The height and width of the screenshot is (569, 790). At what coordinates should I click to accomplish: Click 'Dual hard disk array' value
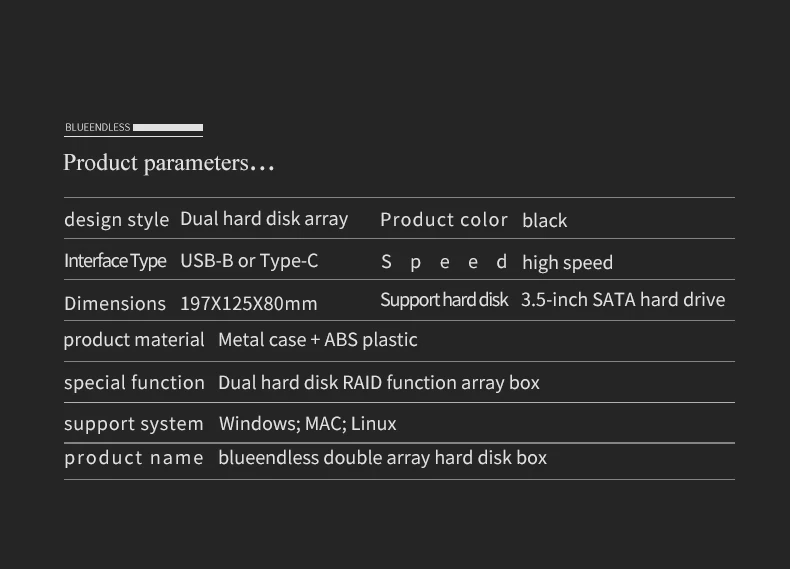point(264,219)
